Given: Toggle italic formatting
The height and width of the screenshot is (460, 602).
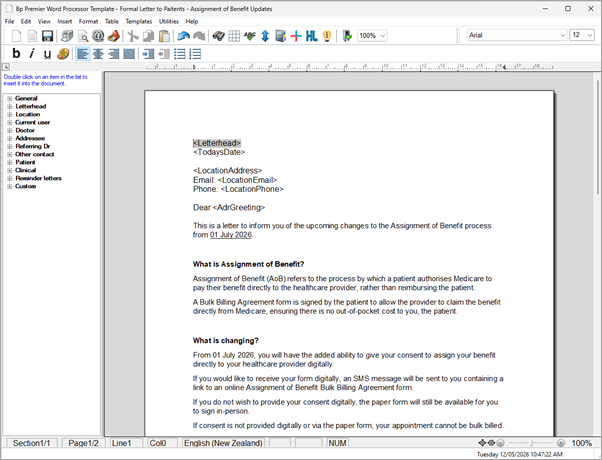Looking at the screenshot, I should [x=32, y=53].
